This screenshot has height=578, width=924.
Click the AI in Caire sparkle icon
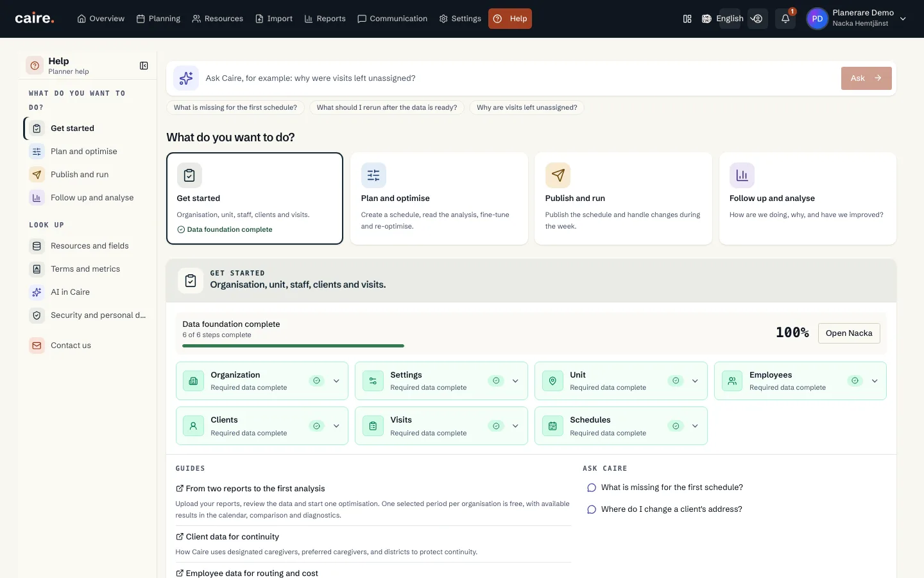37,292
